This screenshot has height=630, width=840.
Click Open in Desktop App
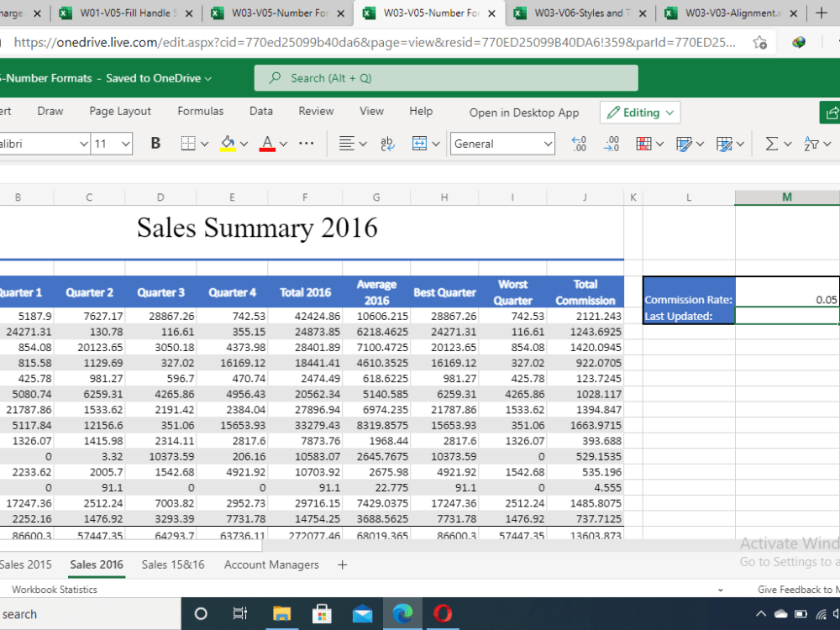tap(524, 113)
